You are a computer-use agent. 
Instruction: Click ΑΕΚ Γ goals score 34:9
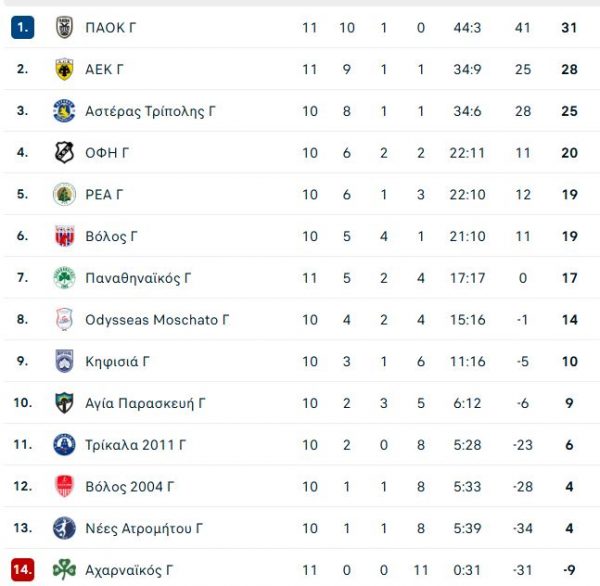point(466,69)
